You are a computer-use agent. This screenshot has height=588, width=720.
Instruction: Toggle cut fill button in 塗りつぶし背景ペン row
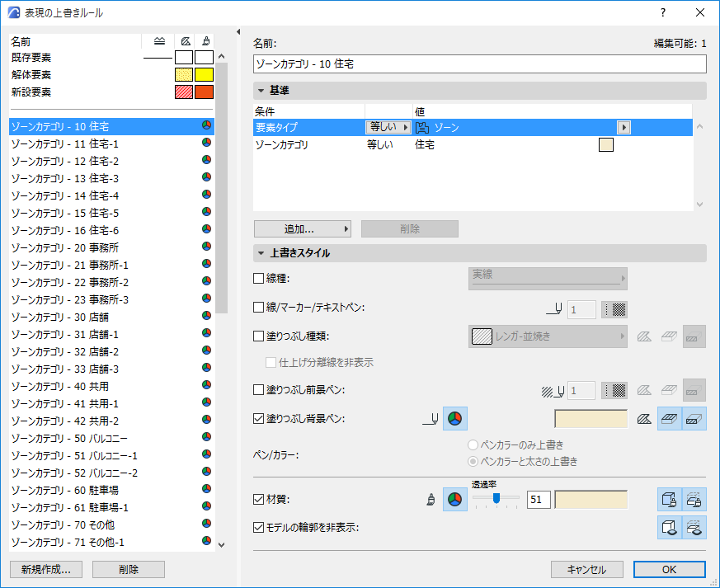pos(694,419)
